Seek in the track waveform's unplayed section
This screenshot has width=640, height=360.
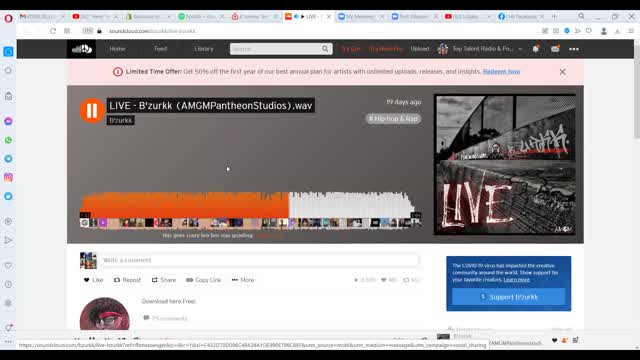coord(351,205)
